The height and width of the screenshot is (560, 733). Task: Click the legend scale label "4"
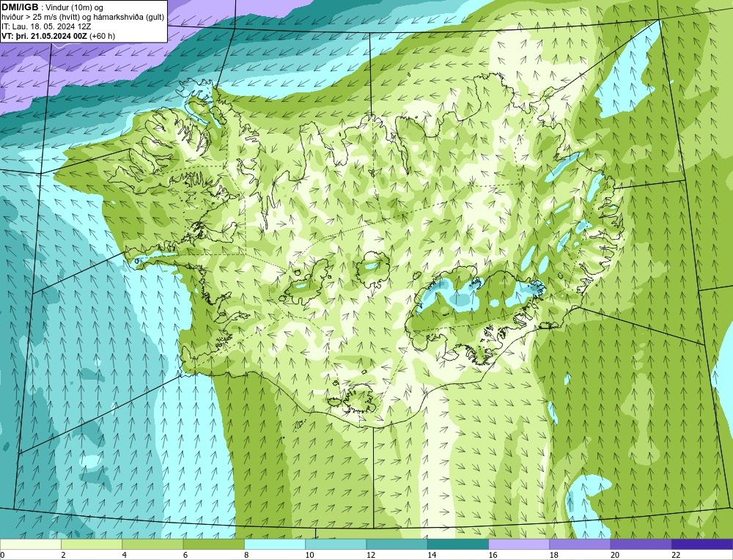coord(125,555)
